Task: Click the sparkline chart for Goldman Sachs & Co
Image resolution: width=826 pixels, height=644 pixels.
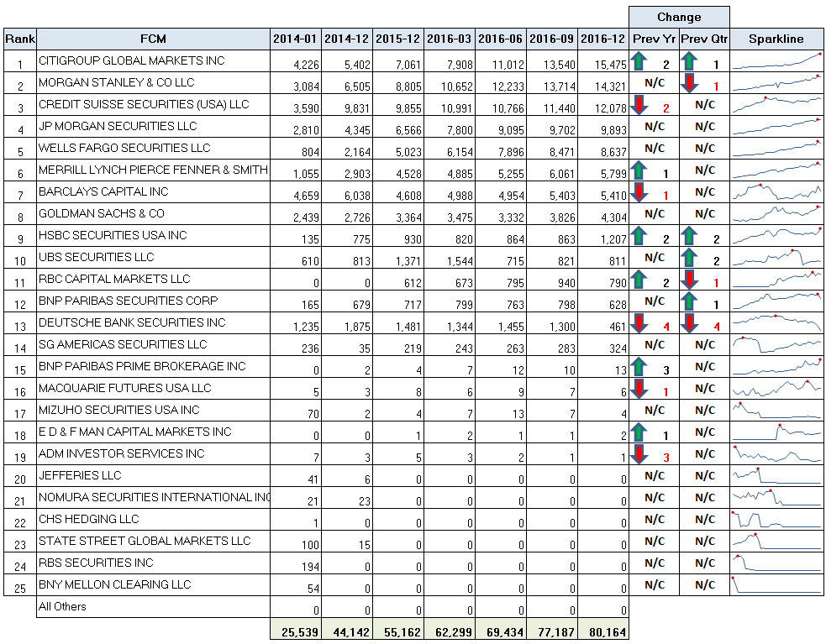Action: coord(777,214)
